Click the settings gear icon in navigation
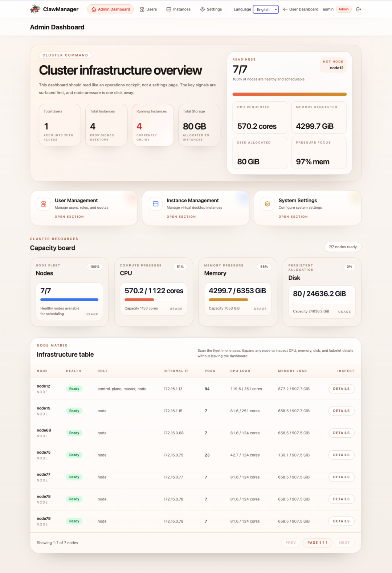Viewport: 392px width, 573px height. pyautogui.click(x=203, y=9)
